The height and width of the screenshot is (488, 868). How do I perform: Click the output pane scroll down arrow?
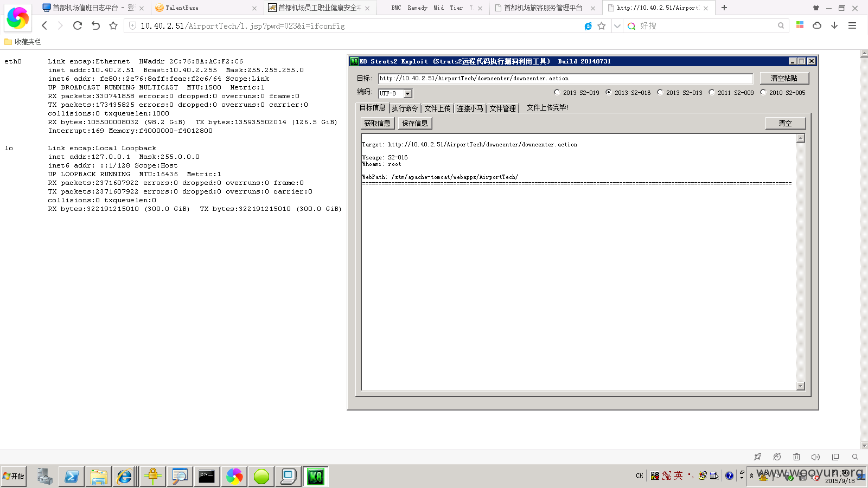point(801,386)
